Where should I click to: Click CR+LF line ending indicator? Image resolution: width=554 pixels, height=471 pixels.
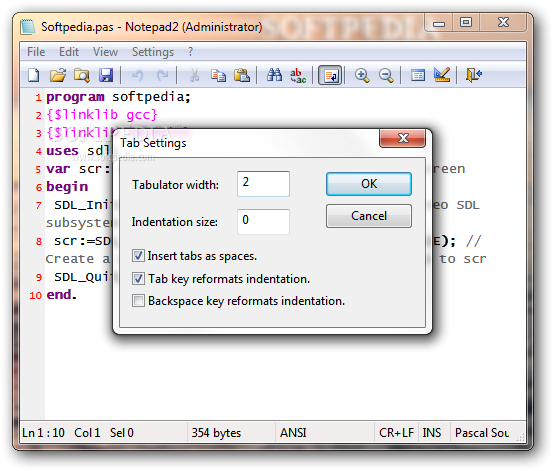pos(396,432)
